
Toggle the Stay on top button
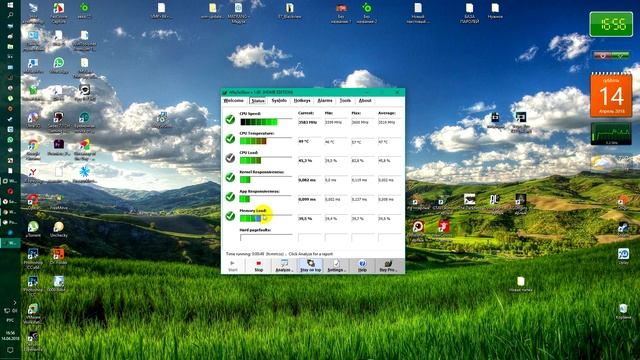[x=311, y=266]
